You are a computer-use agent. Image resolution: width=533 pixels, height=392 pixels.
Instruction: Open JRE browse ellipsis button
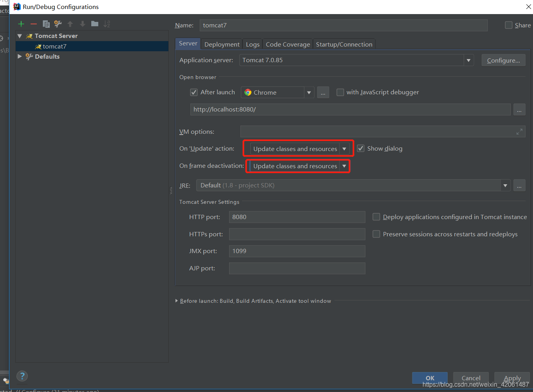519,185
